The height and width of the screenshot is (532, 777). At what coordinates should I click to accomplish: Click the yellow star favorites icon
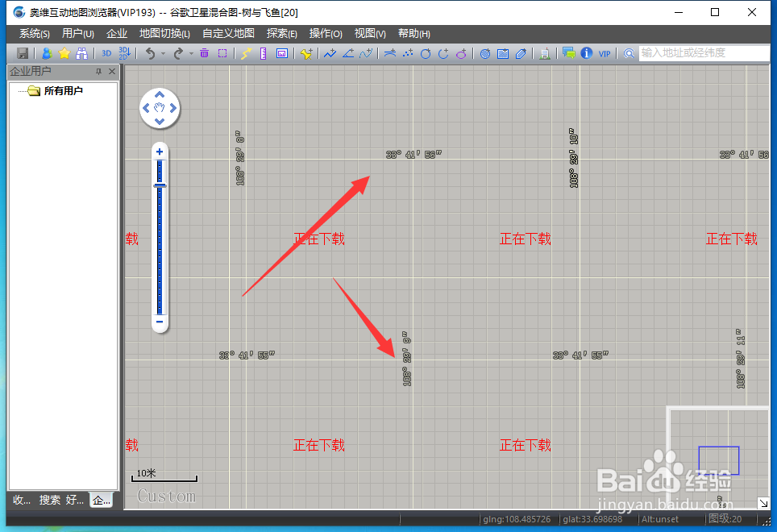[x=64, y=53]
